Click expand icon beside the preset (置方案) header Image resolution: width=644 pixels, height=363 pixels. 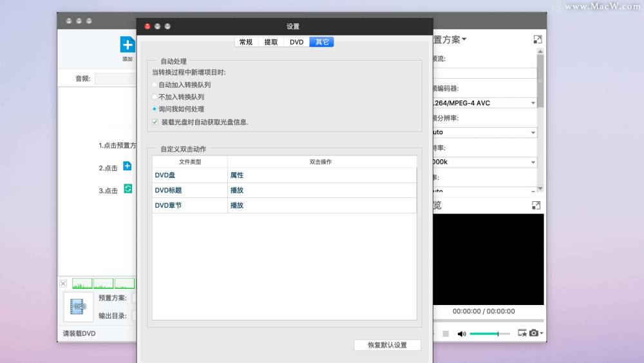click(538, 39)
